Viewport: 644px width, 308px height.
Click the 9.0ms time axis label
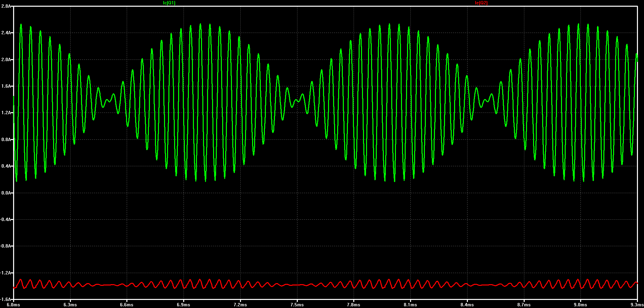click(580, 305)
